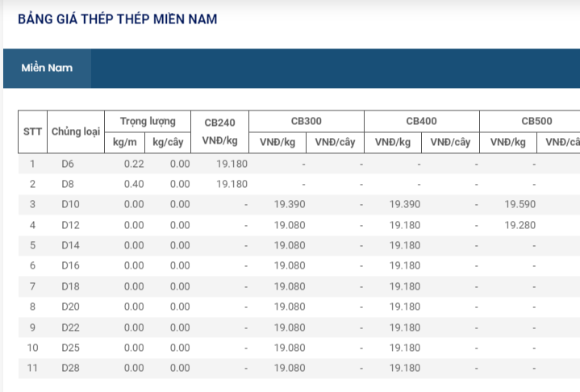Screen dimensions: 580x392
Task: Click the Chủng loại column header
Action: tap(75, 131)
